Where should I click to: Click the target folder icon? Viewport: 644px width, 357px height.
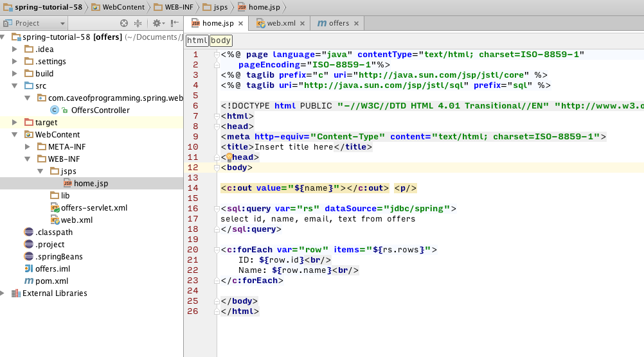point(29,122)
